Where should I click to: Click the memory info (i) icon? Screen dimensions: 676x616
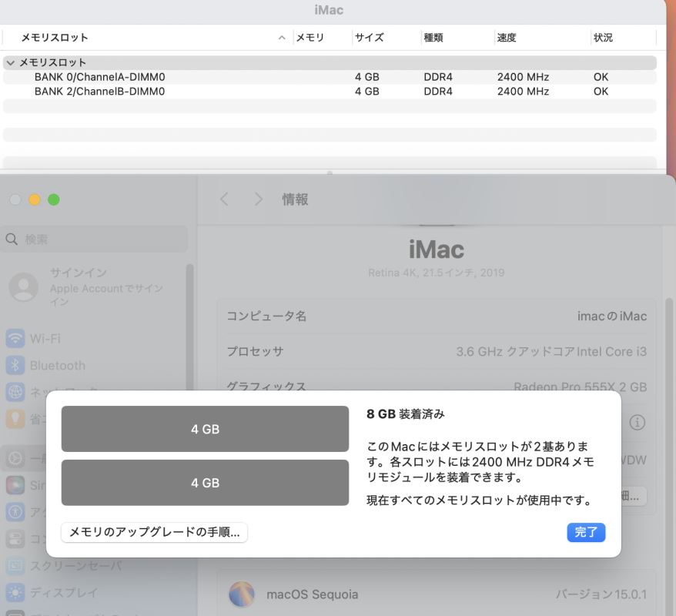coord(638,422)
